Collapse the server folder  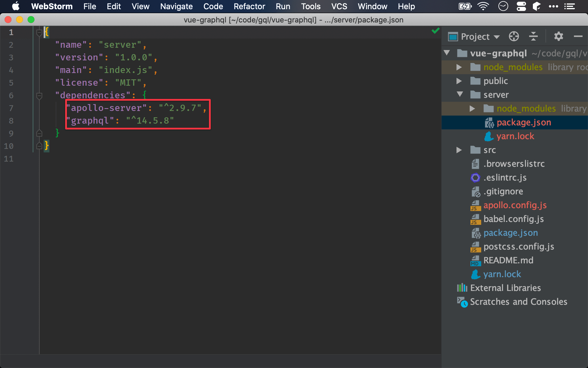pyautogui.click(x=460, y=94)
